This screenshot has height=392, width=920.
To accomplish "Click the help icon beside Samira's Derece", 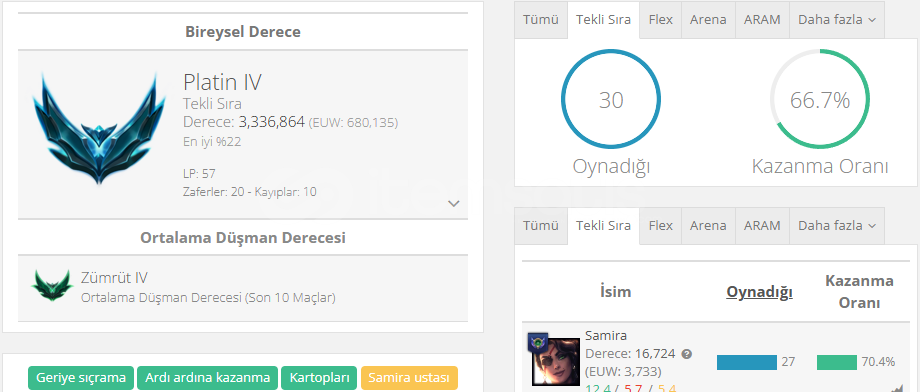I will 687,354.
